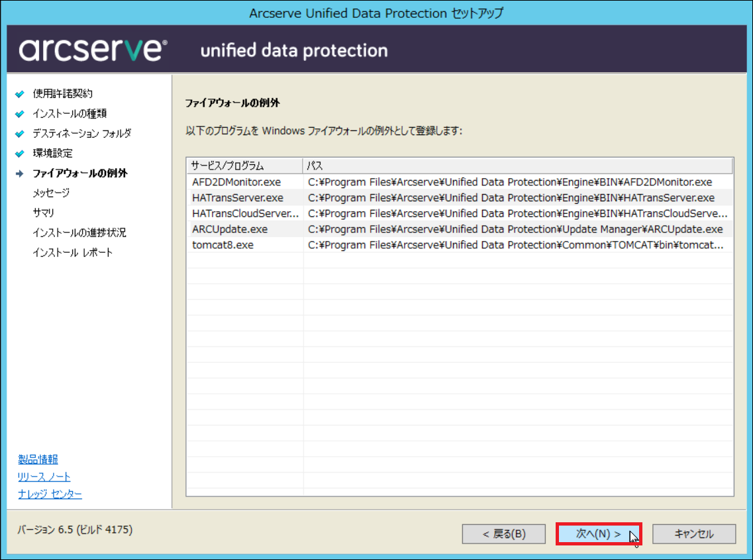Click the Arcserve Unified Data Protection セットアップ title bar
Viewport: 753px width, 560px height.
click(x=376, y=13)
